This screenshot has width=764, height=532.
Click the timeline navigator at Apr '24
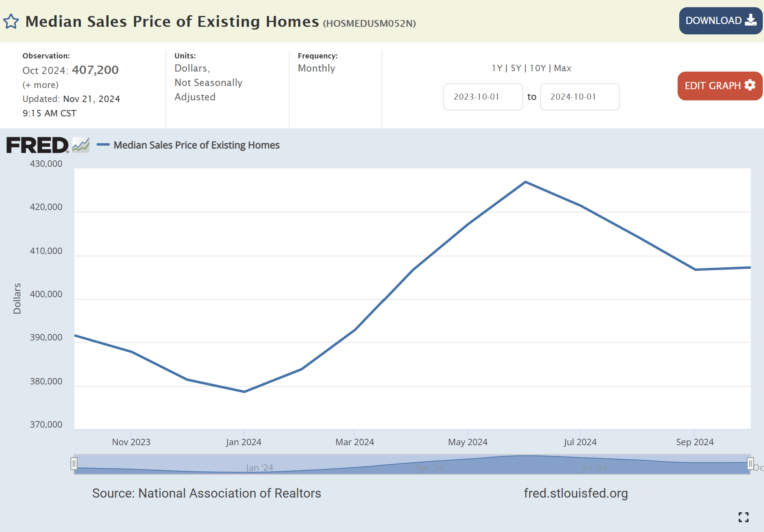(429, 467)
